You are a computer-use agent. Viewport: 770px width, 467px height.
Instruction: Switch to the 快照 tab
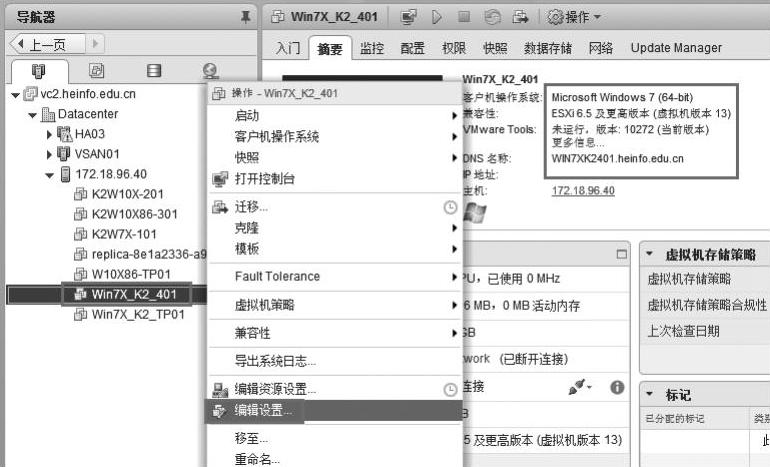[495, 48]
